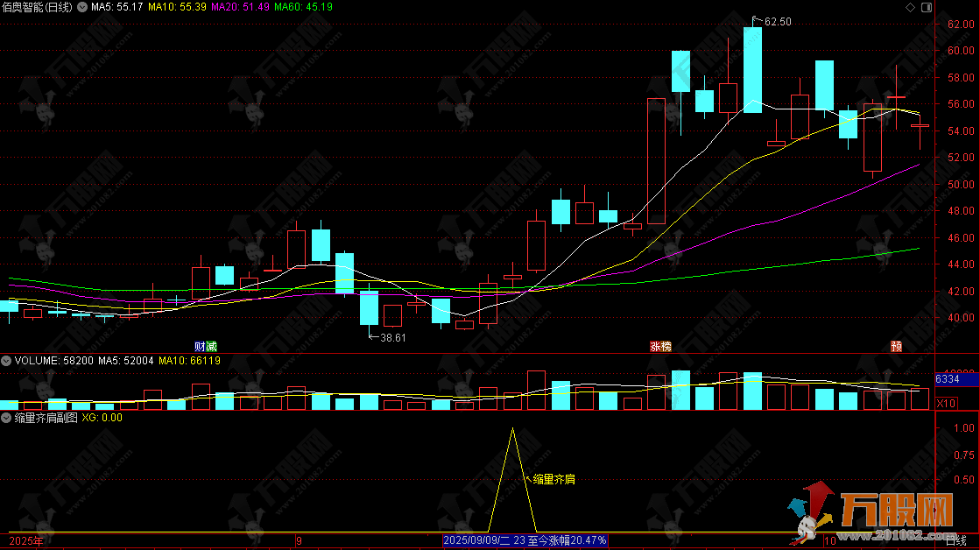980x550 pixels.
Task: Click the 财 financial report marker
Action: click(x=200, y=346)
